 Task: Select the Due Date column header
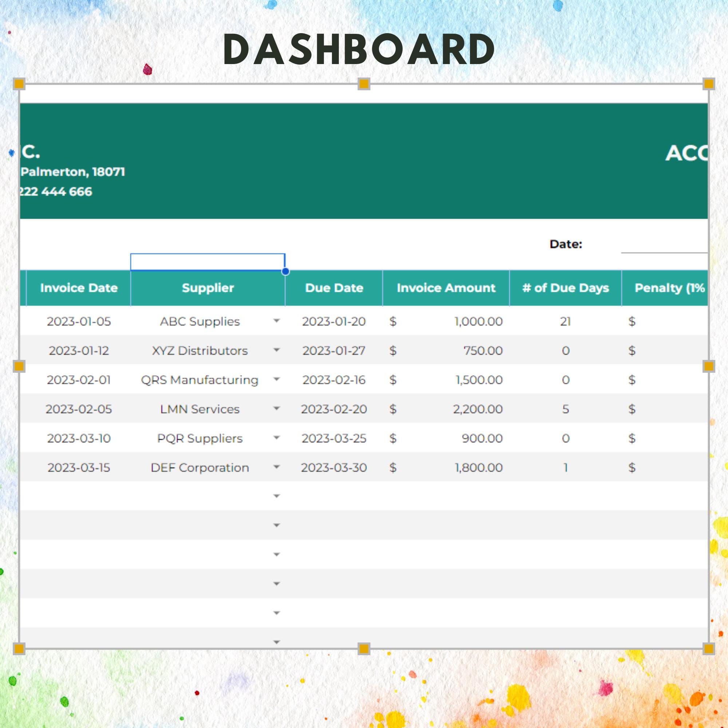334,288
